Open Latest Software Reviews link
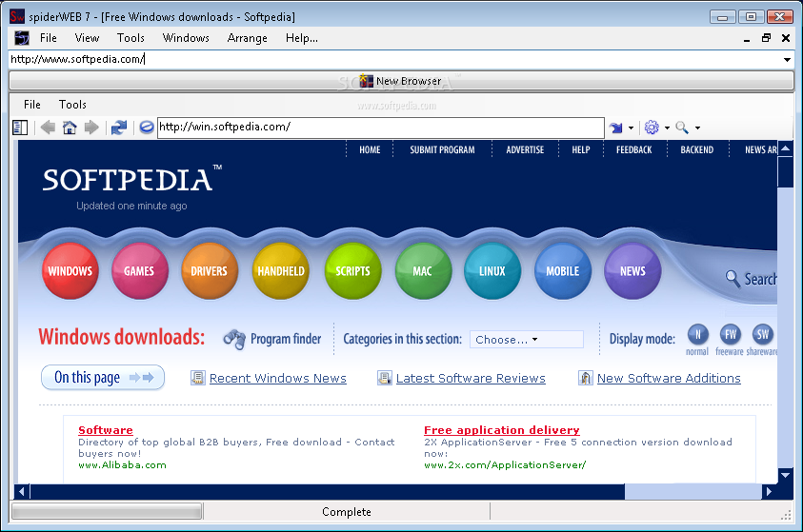Viewport: 803px width, 532px height. click(x=471, y=378)
